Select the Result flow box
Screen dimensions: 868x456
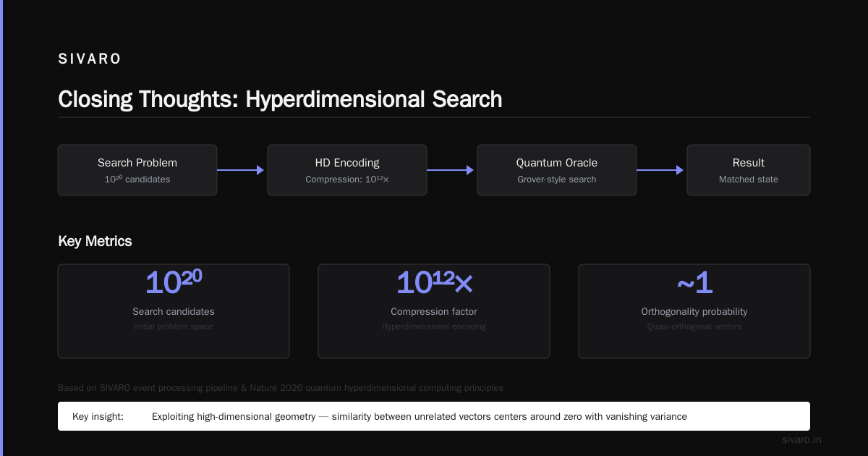coord(749,170)
